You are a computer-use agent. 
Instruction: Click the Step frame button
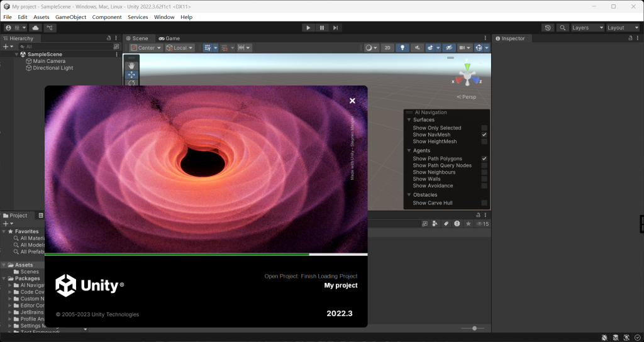[335, 28]
